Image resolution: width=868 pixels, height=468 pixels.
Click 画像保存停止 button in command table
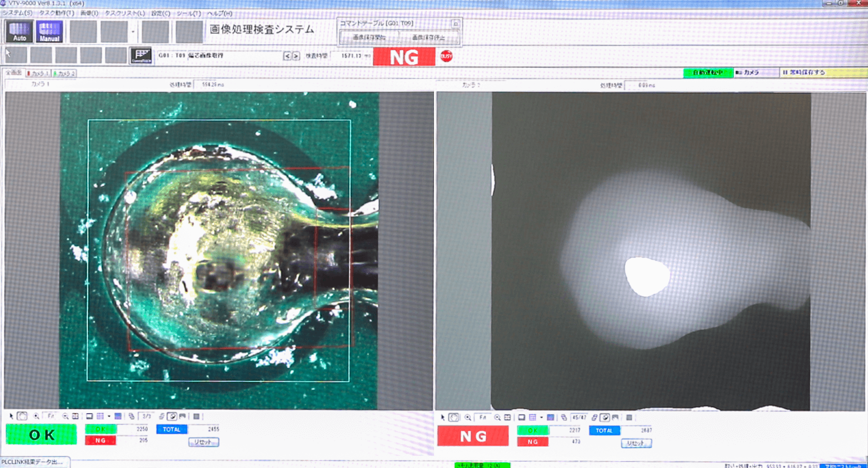click(x=428, y=38)
